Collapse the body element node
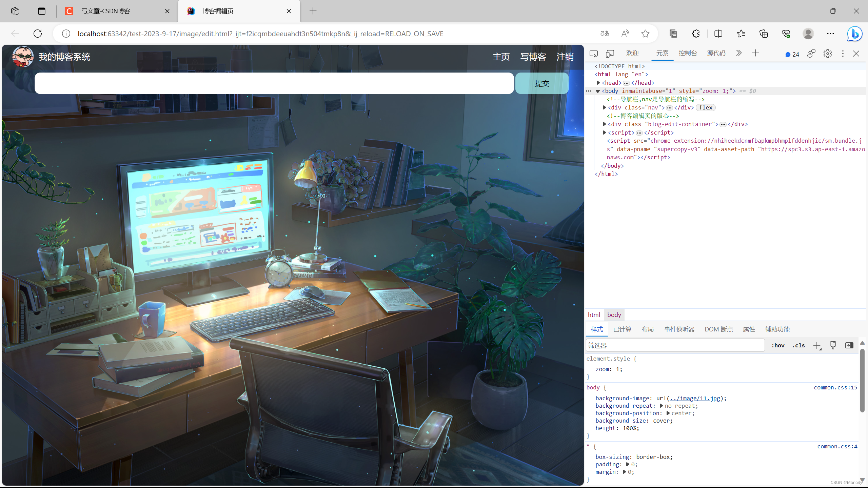The width and height of the screenshot is (868, 488). [x=598, y=91]
